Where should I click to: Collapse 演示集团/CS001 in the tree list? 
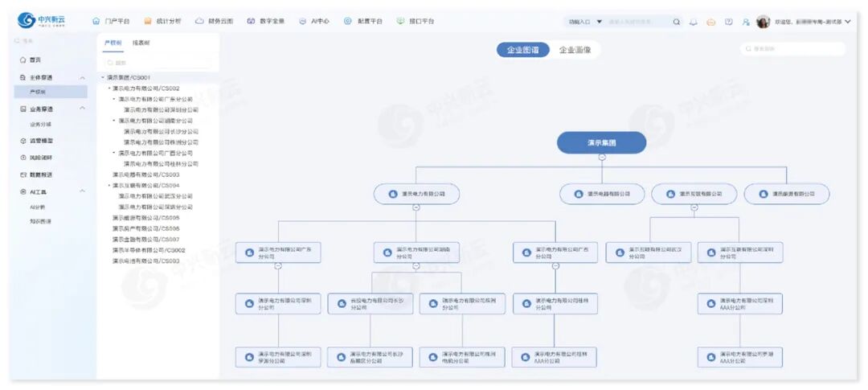coord(103,78)
